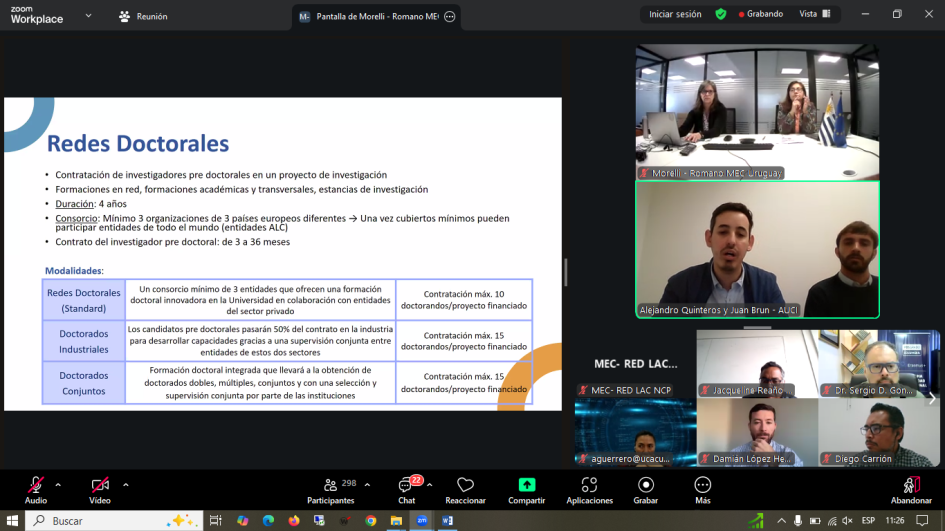Open shared screen tab options ellipsis
The image size is (945, 531).
coord(450,16)
